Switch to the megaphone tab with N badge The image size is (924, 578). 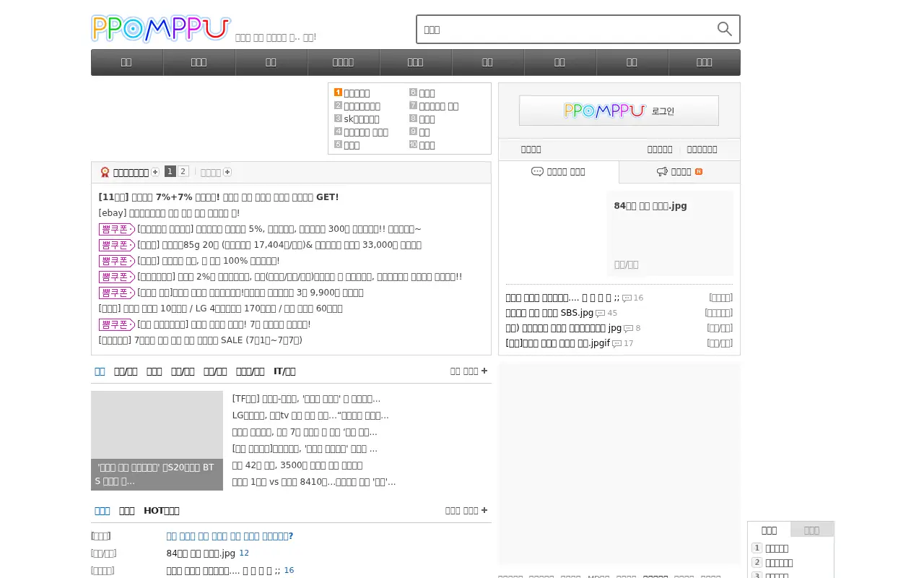(x=679, y=172)
